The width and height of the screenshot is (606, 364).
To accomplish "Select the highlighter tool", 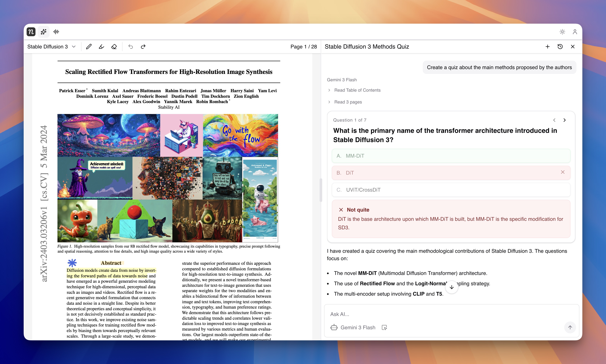I will (x=101, y=47).
